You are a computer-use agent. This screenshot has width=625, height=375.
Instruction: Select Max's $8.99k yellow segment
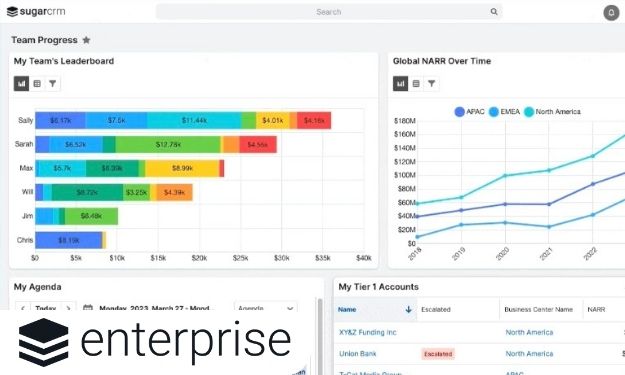tap(182, 168)
